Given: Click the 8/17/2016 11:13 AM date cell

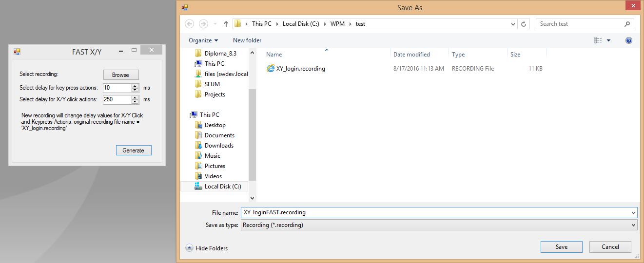Looking at the screenshot, I should (x=419, y=69).
